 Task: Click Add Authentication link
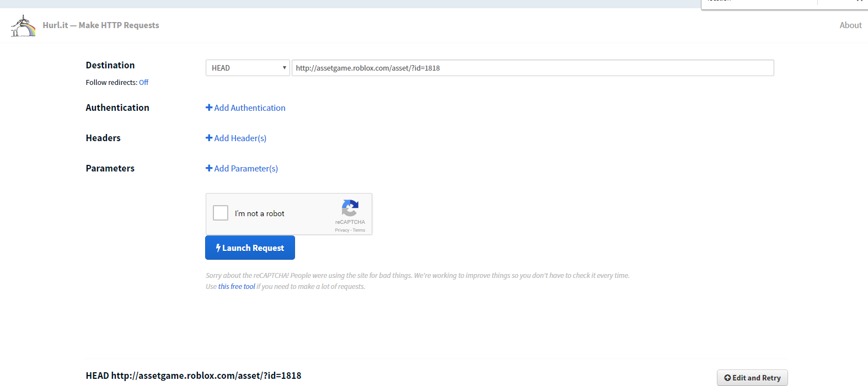point(245,108)
